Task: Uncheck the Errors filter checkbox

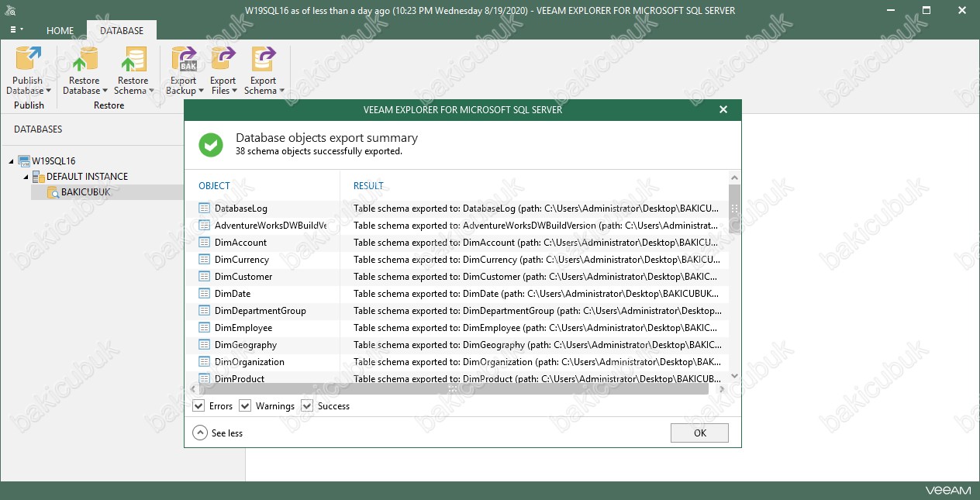Action: 198,405
